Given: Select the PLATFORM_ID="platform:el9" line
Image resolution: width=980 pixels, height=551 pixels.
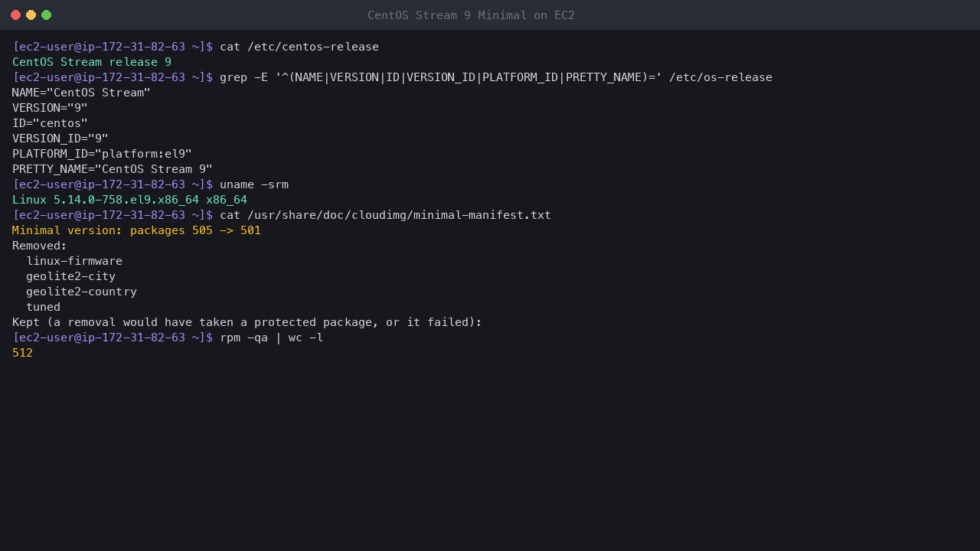Looking at the screenshot, I should 102,154.
